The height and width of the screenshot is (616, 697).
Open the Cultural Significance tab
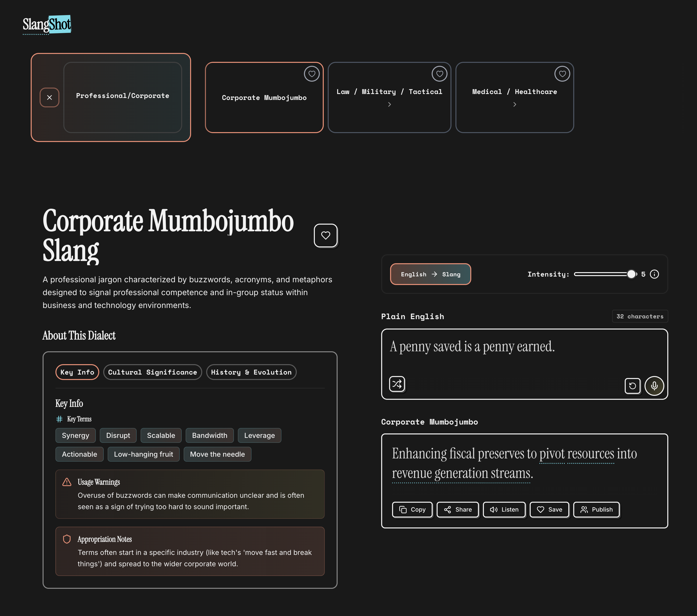[x=152, y=372]
